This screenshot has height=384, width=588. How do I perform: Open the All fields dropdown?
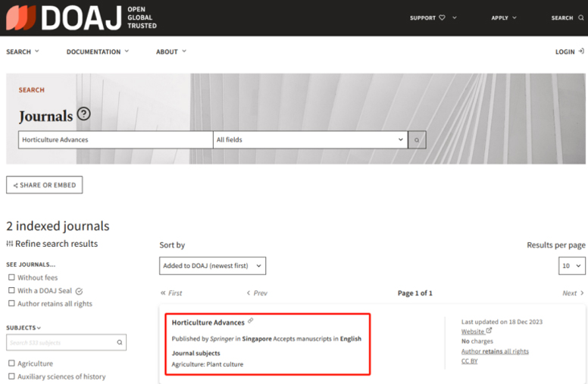pos(310,140)
